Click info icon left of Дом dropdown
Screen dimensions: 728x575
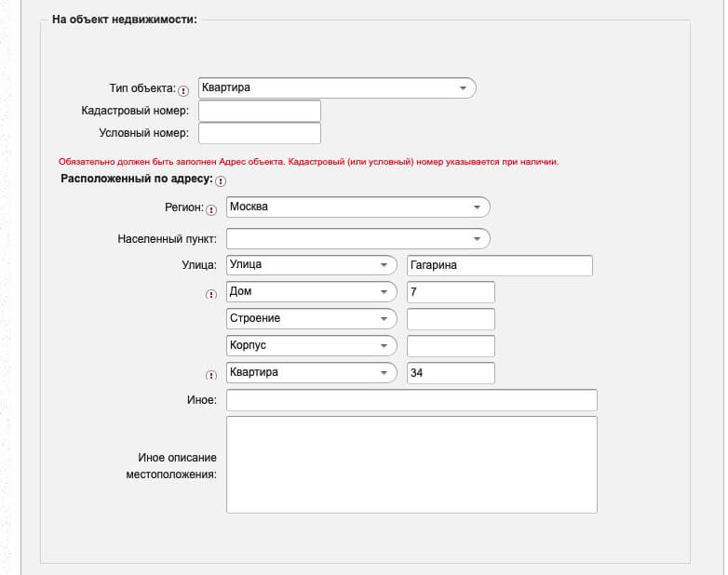[211, 295]
